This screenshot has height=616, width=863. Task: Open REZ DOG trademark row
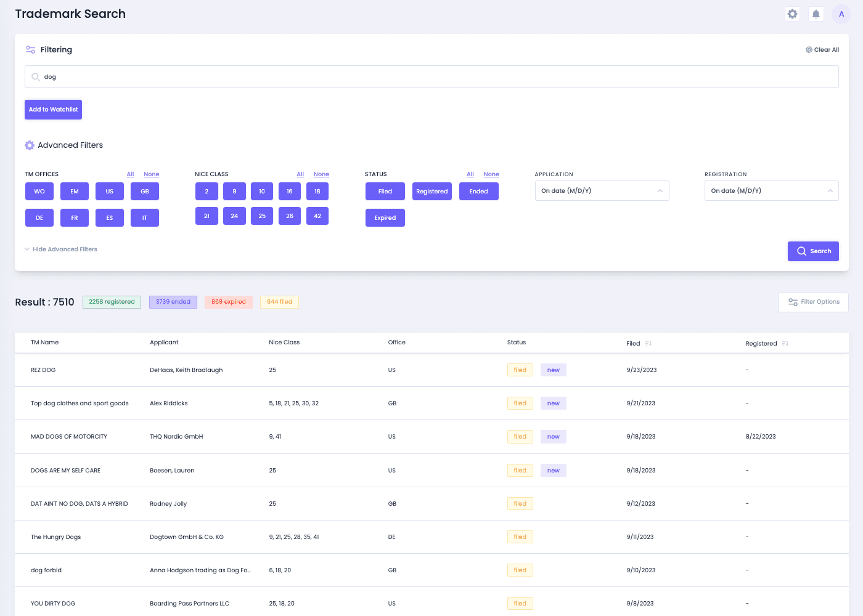431,370
